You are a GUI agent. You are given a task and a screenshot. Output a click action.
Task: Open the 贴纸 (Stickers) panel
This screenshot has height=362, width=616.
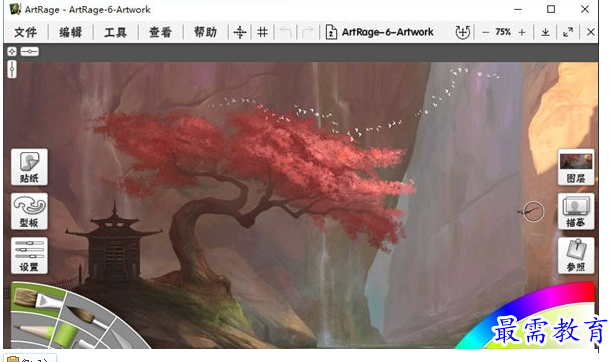pos(29,167)
